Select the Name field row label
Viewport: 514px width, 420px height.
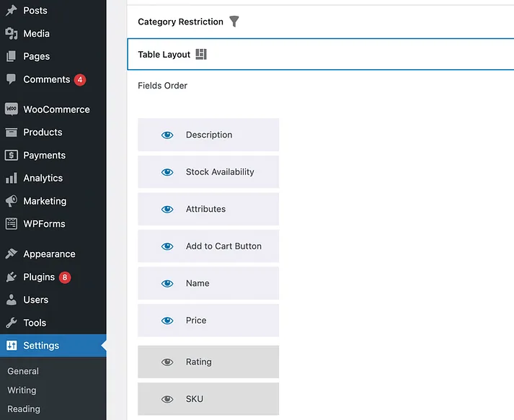click(198, 283)
